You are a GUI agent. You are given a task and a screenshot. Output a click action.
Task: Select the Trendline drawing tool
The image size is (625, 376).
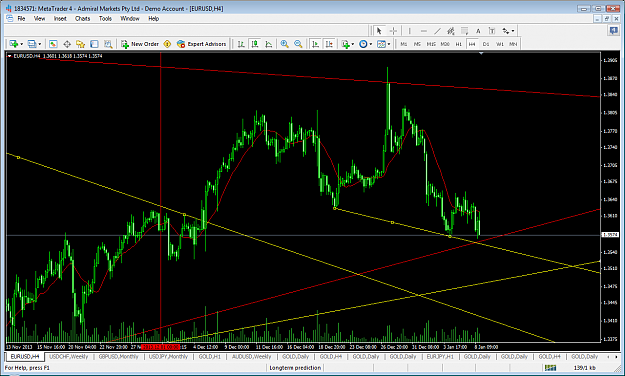(x=437, y=31)
